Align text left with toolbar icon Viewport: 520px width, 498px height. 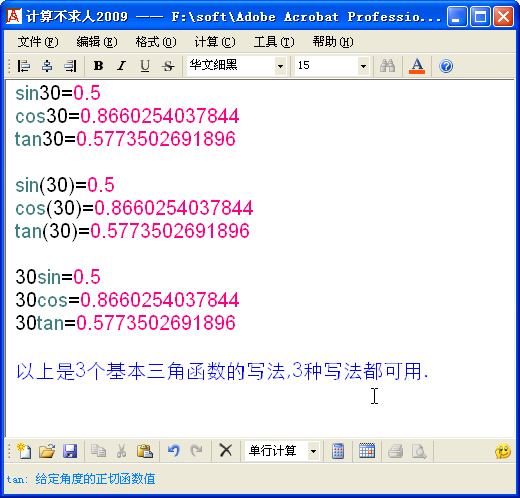(x=24, y=66)
